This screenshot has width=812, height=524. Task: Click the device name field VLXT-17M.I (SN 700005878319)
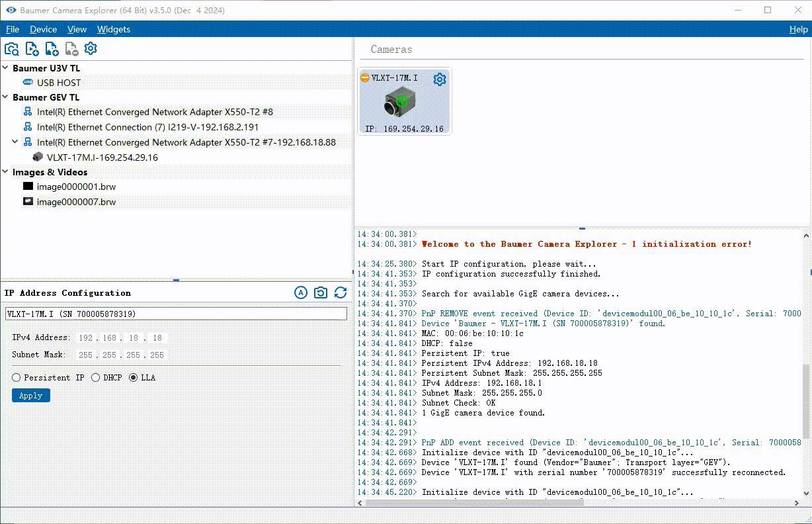(x=176, y=314)
